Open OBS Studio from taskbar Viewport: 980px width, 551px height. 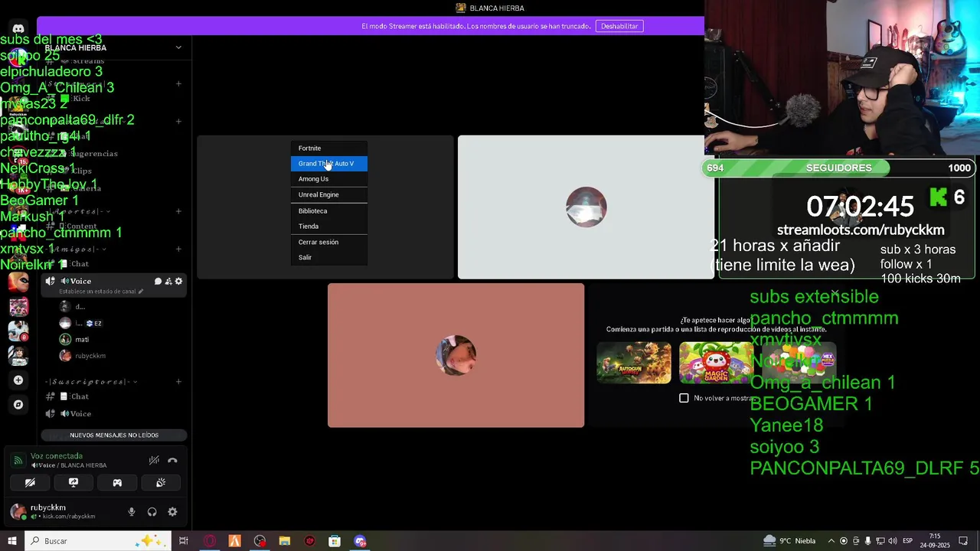point(260,541)
